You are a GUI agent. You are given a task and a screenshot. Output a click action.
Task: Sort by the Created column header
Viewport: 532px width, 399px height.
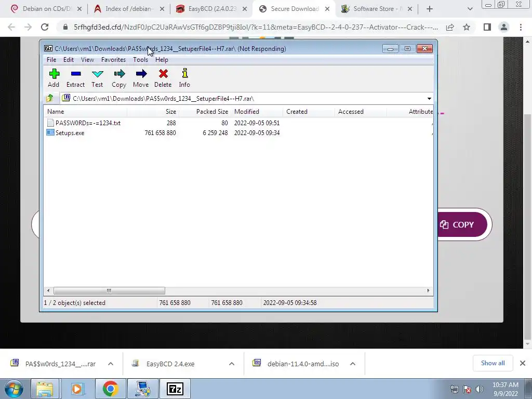[x=309, y=112]
